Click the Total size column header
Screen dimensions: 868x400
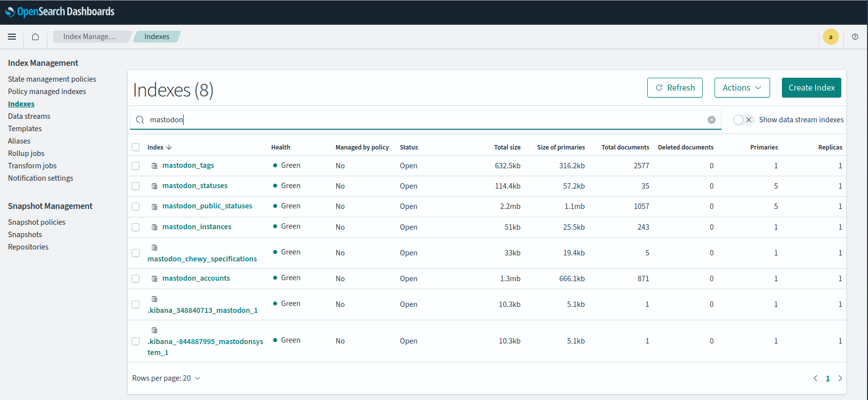[x=507, y=147]
